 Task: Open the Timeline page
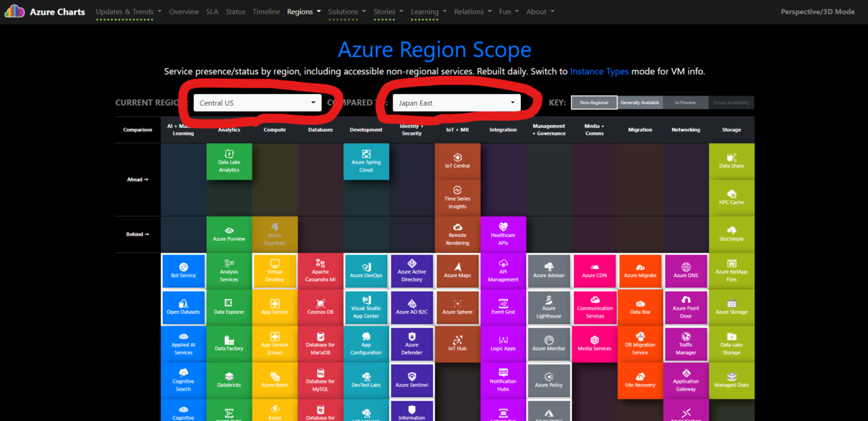(266, 12)
